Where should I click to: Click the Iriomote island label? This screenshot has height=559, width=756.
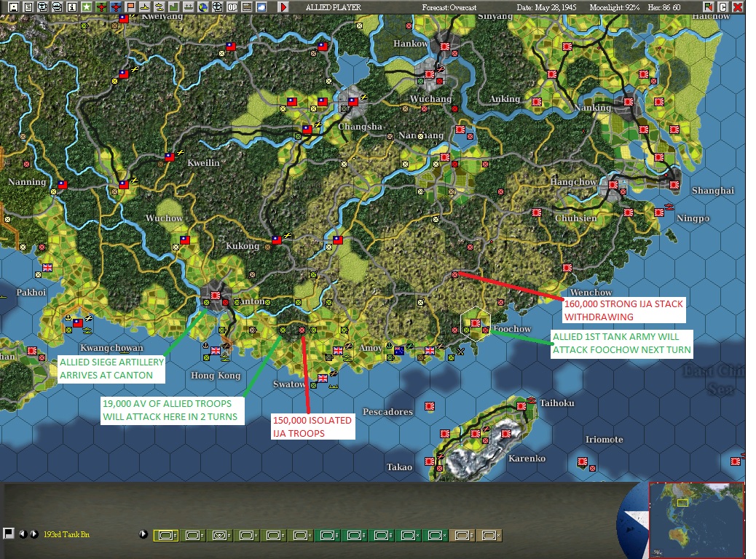(604, 439)
